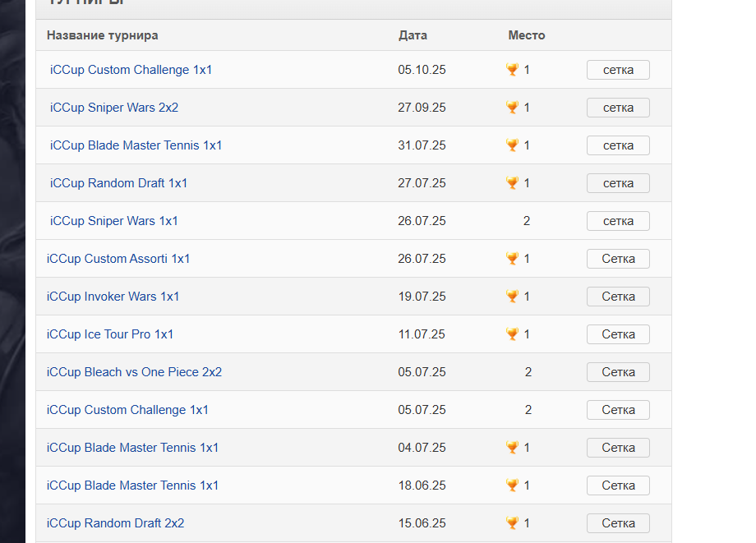Click сетка button for Blade Master Tennis 31.07.25
The image size is (756, 543).
pos(618,145)
